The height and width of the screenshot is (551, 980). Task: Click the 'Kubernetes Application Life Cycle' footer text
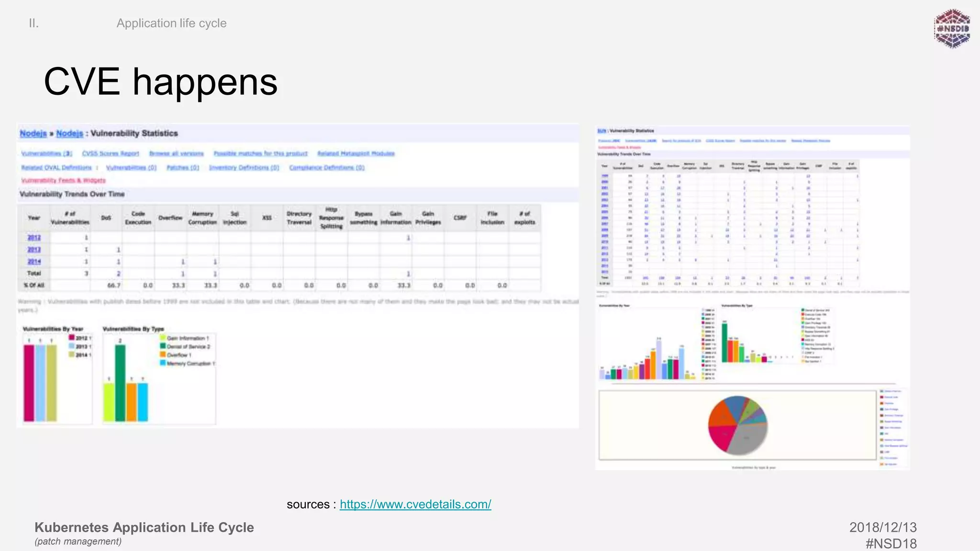click(x=144, y=528)
